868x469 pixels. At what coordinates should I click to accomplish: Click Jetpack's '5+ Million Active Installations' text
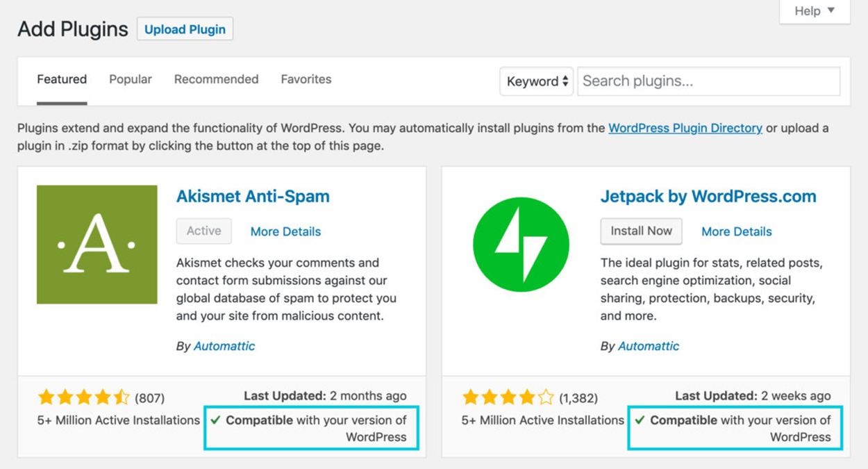[x=543, y=420]
